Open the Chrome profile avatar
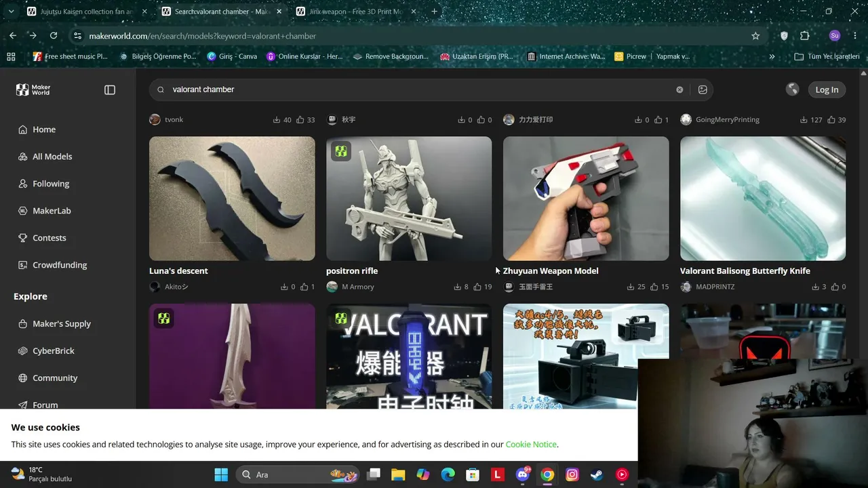Viewport: 868px width, 488px height. (835, 36)
